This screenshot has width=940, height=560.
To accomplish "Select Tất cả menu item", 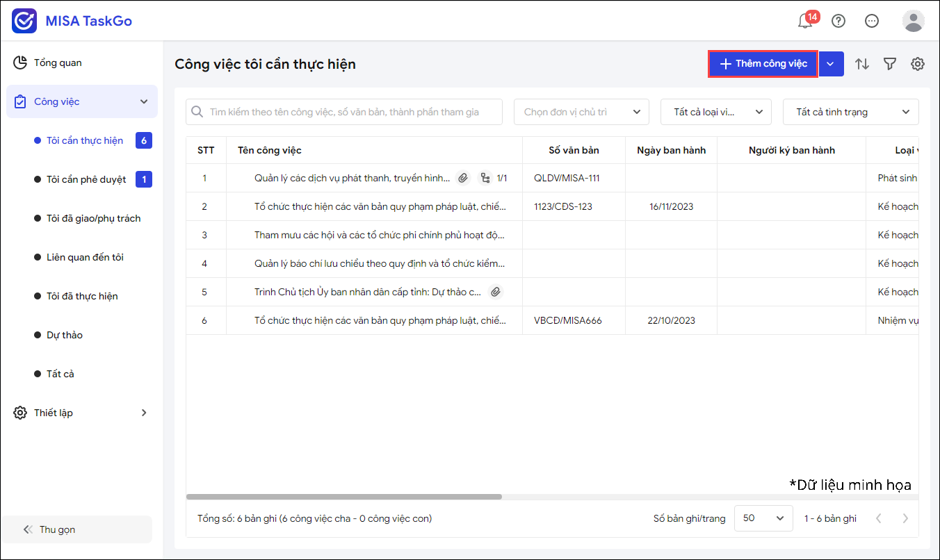I will pyautogui.click(x=60, y=374).
